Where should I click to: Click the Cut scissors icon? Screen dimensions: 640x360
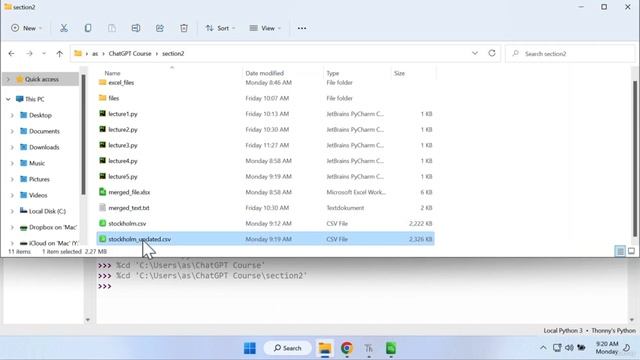(x=64, y=28)
